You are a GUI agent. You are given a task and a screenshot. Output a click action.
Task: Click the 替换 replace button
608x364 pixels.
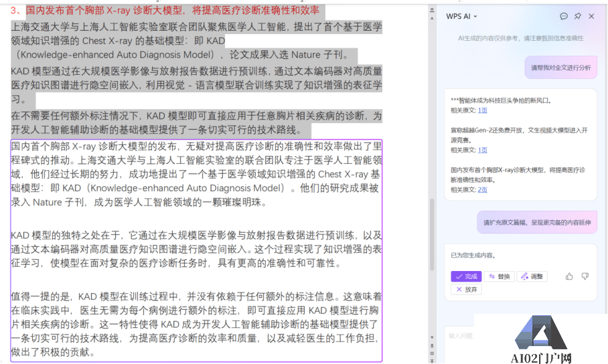pos(499,276)
